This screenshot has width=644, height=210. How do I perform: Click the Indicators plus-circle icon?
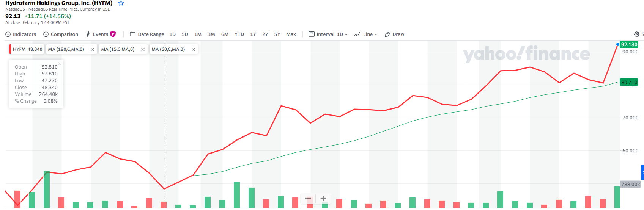8,34
